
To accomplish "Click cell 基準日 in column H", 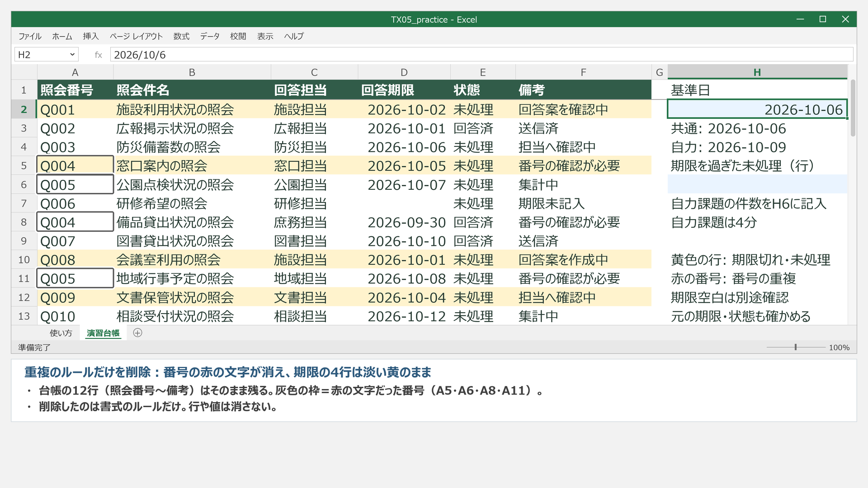I will 757,90.
